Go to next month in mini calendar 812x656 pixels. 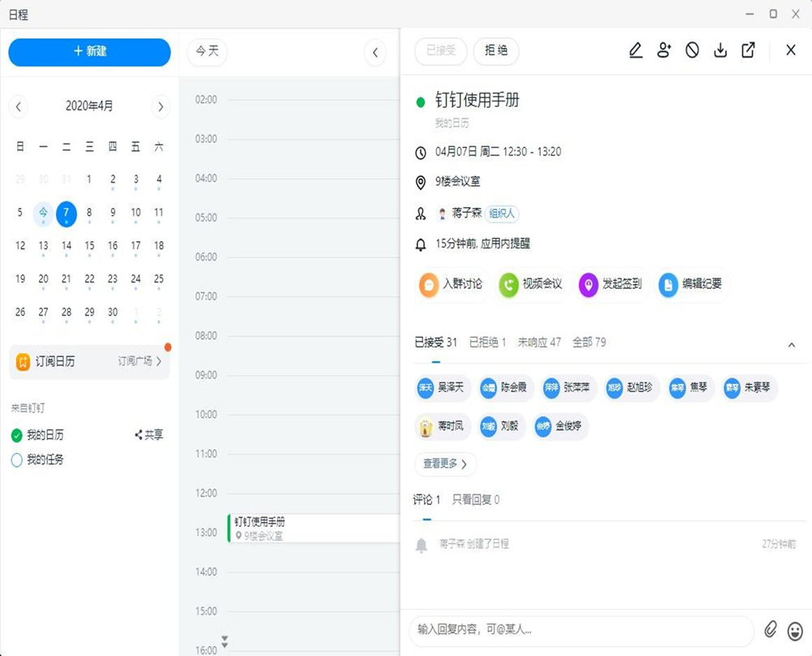coord(161,106)
